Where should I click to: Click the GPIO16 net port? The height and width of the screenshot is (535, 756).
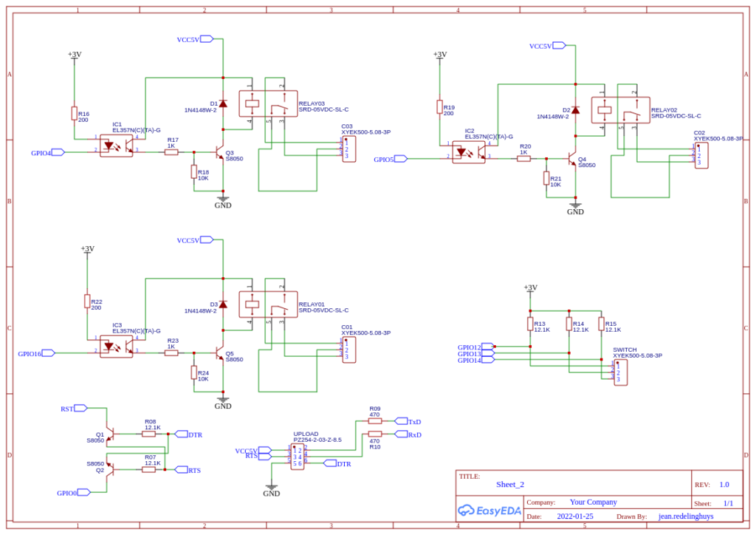click(47, 353)
